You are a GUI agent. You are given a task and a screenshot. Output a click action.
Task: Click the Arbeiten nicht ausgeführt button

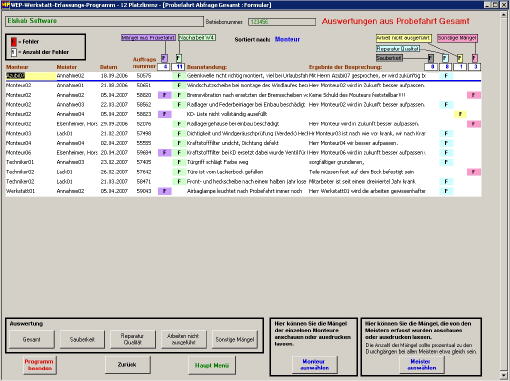click(x=183, y=339)
